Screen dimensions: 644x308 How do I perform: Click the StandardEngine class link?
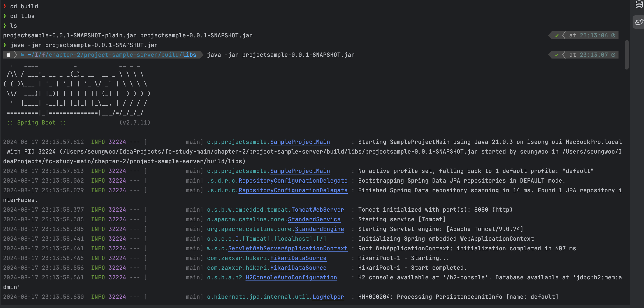point(319,229)
